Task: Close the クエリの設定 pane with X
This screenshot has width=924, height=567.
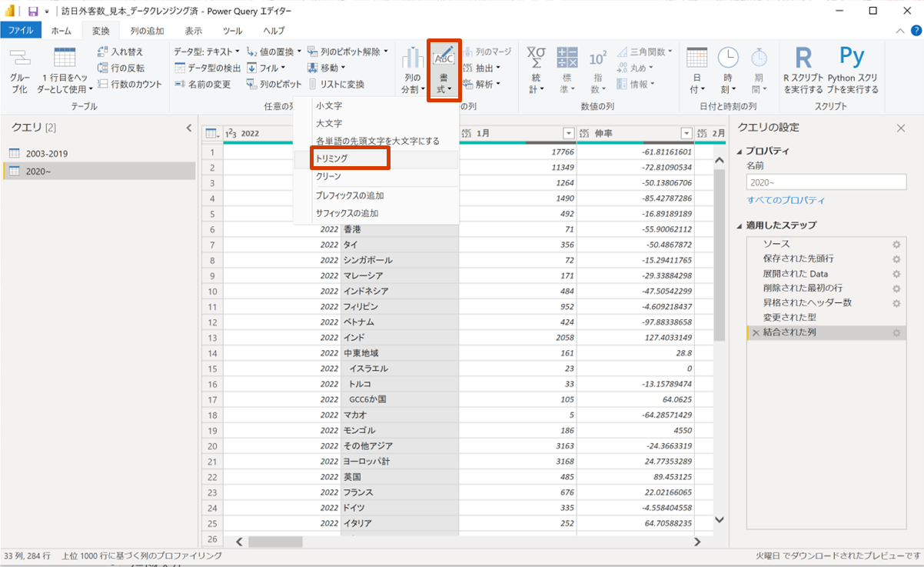Action: pos(901,128)
